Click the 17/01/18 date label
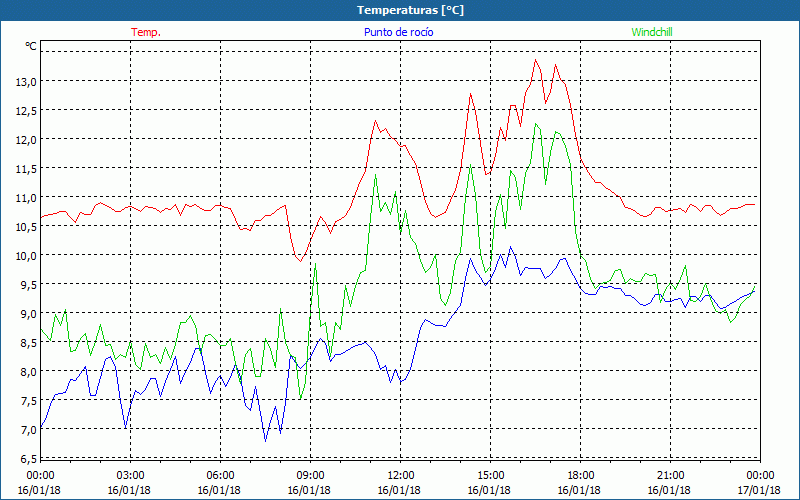Image resolution: width=800 pixels, height=500 pixels. [x=757, y=490]
